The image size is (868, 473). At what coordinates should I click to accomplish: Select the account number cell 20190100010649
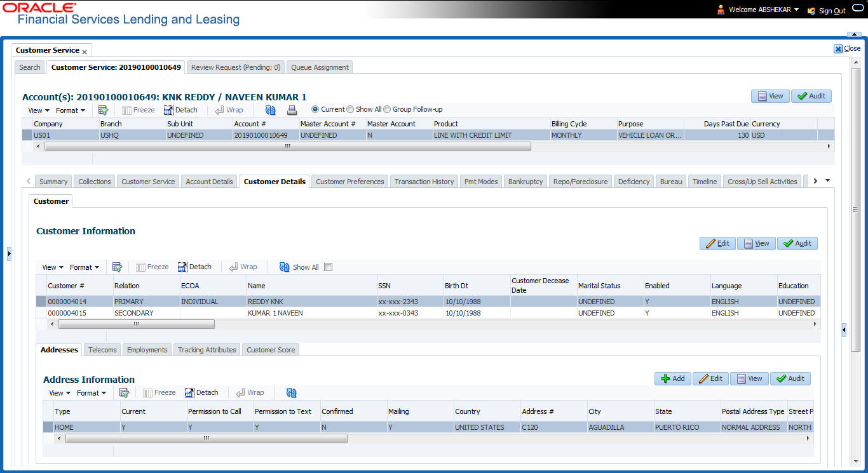point(266,135)
